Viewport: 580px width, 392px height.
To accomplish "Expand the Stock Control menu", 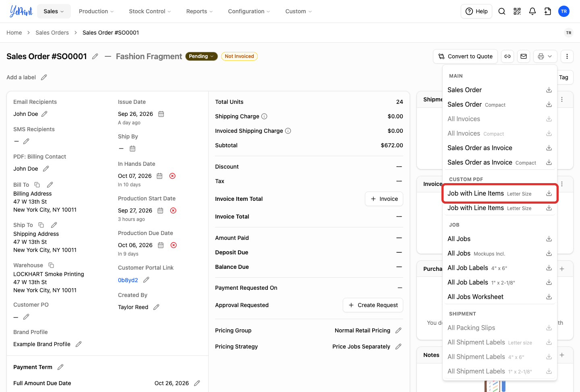I will point(150,11).
